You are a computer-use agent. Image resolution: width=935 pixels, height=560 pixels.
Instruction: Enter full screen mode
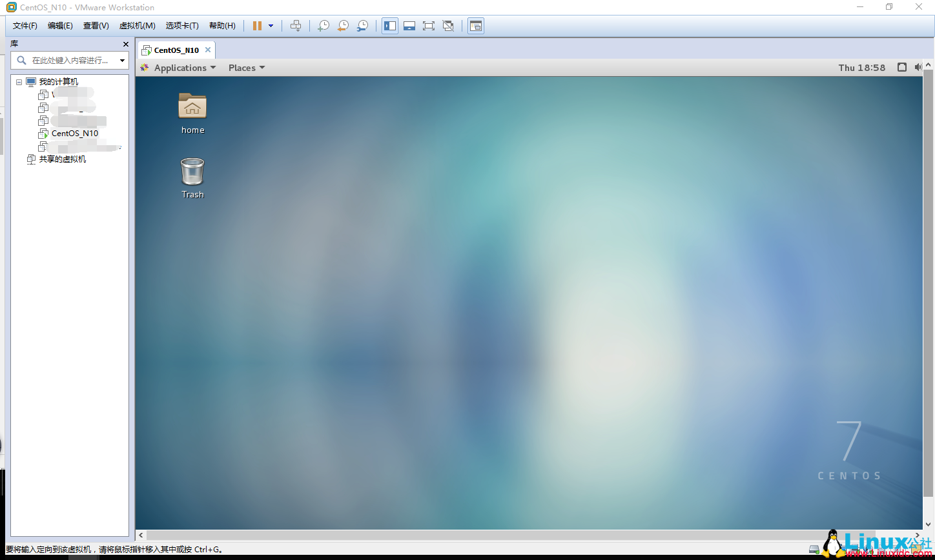[429, 25]
